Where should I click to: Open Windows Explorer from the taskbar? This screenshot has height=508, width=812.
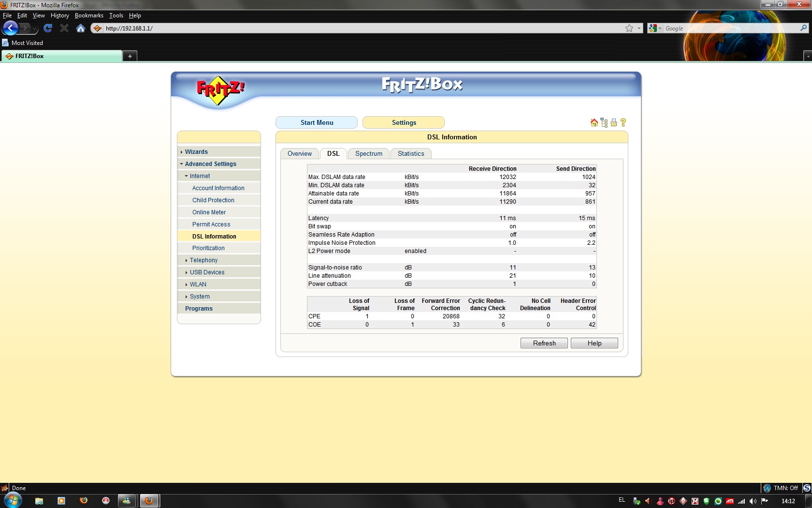click(39, 501)
